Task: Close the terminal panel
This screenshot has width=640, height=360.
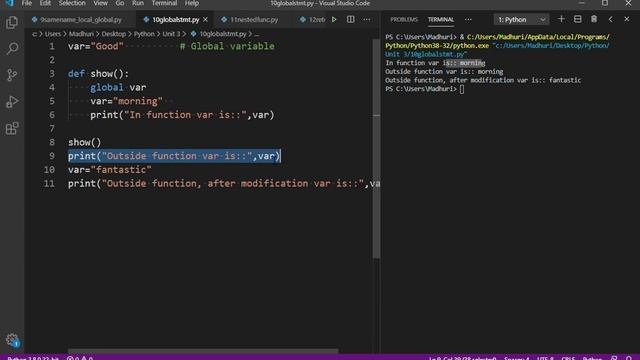Action: click(x=627, y=19)
